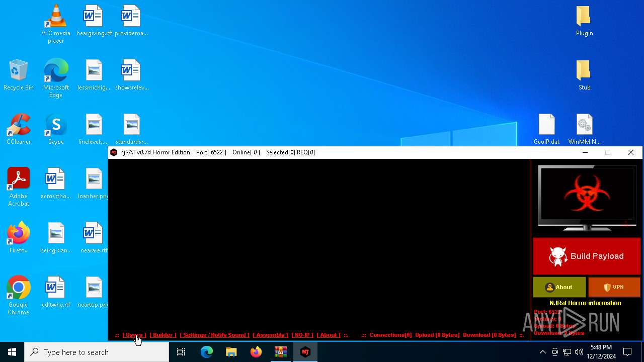
Task: Select lessmichig... image file on desktop
Action: pyautogui.click(x=94, y=75)
